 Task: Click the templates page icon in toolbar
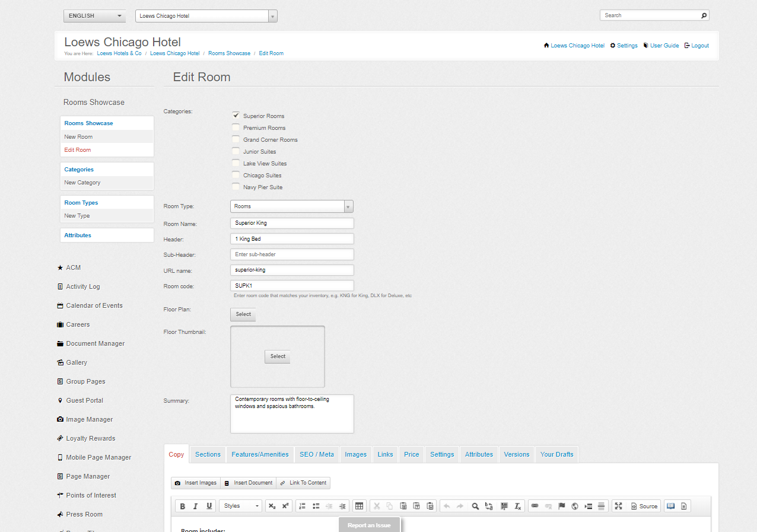pyautogui.click(x=684, y=506)
